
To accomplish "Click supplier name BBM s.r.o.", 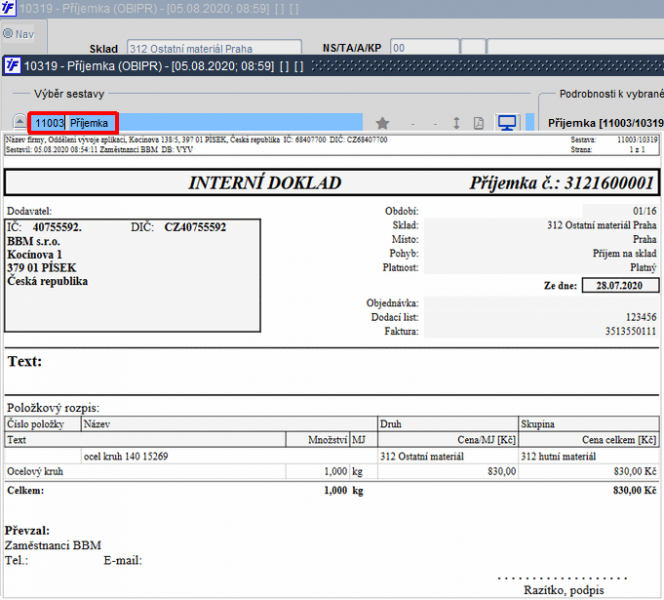I will (33, 241).
